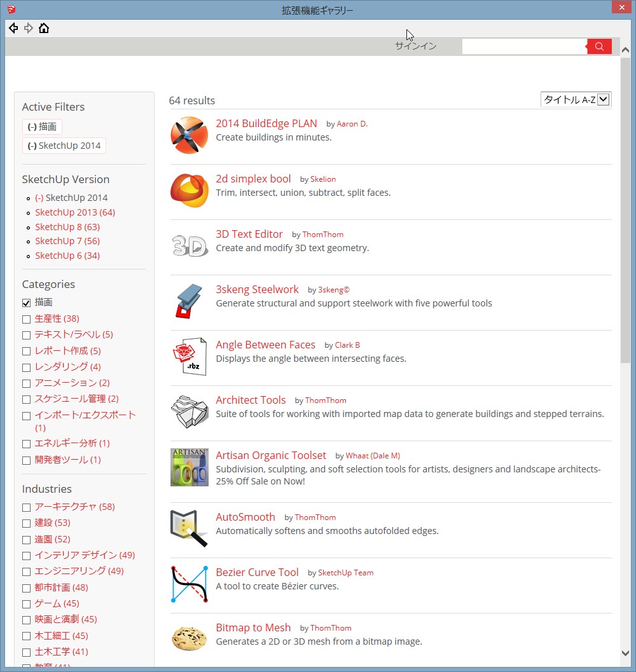
Task: Check the ゲーム (45) industry checkbox
Action: coord(27,604)
